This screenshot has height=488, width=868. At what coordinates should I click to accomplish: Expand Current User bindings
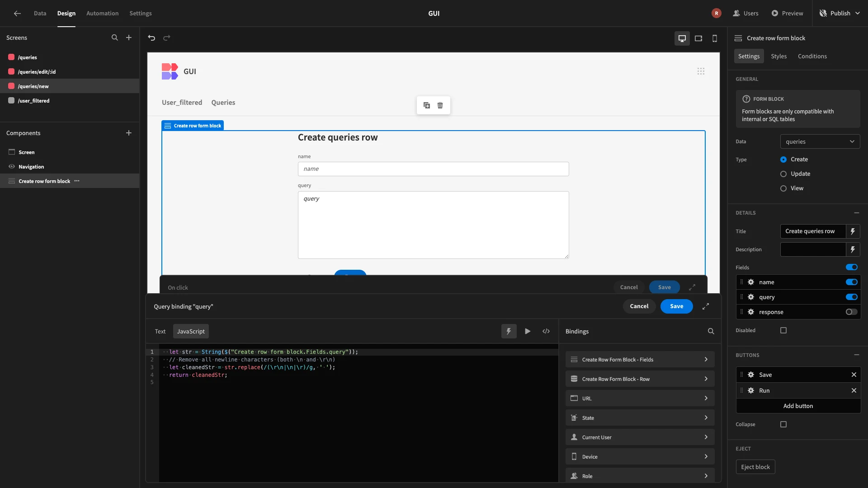click(x=640, y=437)
